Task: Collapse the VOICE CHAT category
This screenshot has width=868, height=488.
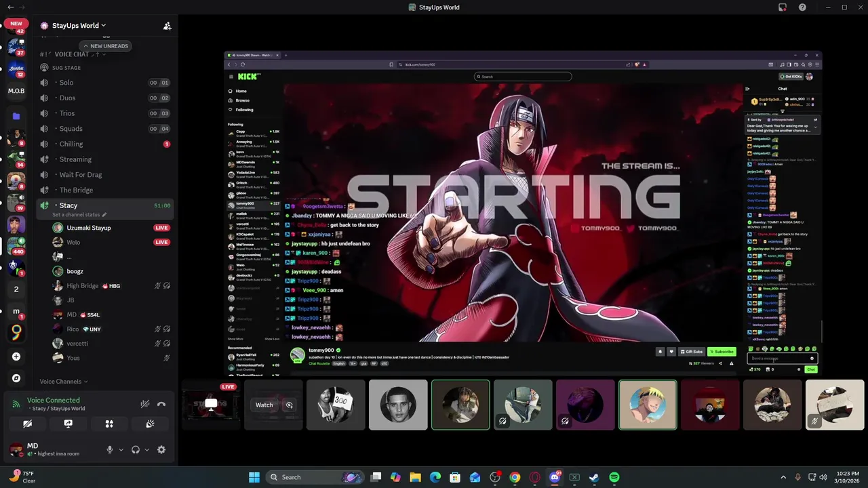Action: tap(71, 54)
